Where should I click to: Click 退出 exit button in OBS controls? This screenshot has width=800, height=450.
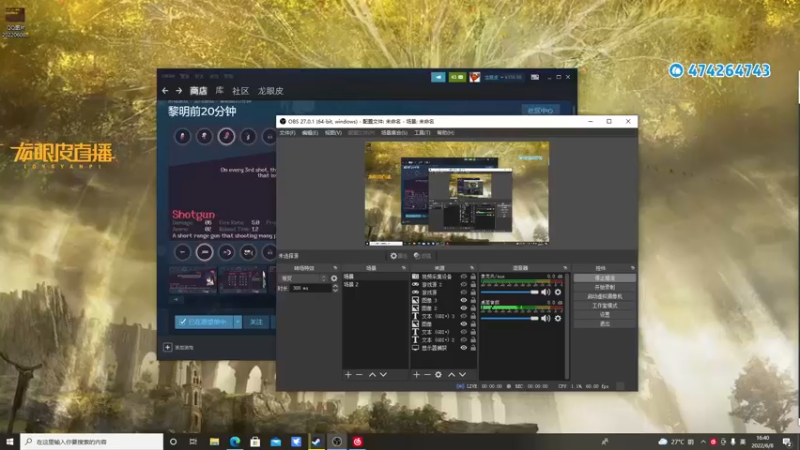pyautogui.click(x=605, y=324)
